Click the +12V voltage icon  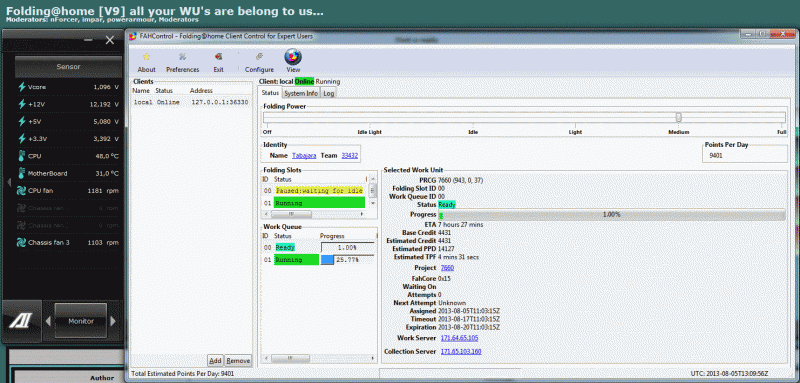[x=22, y=105]
